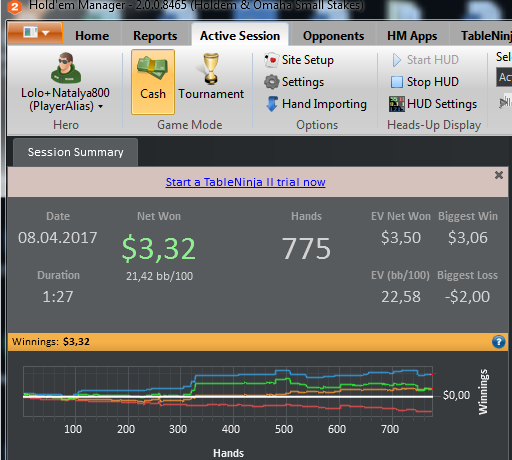Click the orange Winnings: $3,32 bar
512x460 pixels.
tap(258, 342)
